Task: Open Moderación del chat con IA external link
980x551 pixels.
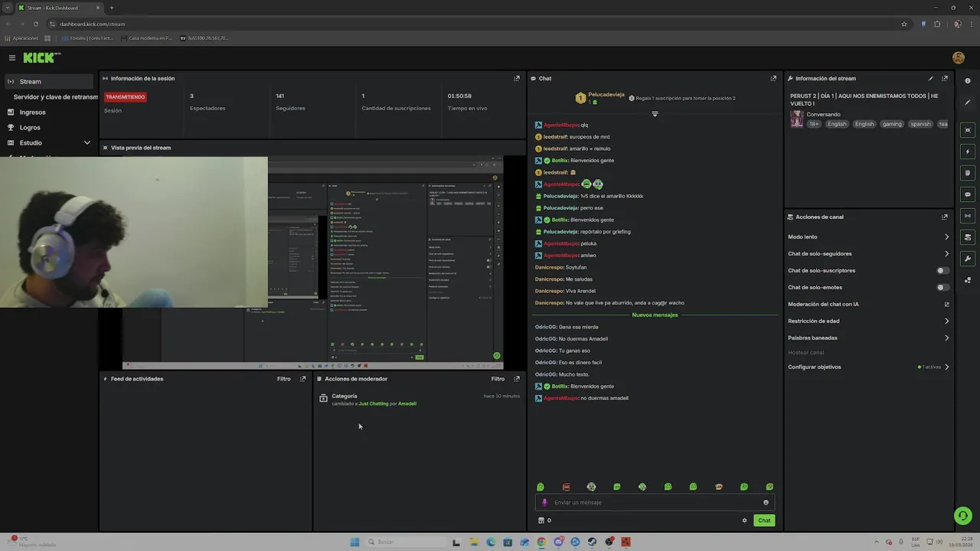Action: pyautogui.click(x=946, y=304)
